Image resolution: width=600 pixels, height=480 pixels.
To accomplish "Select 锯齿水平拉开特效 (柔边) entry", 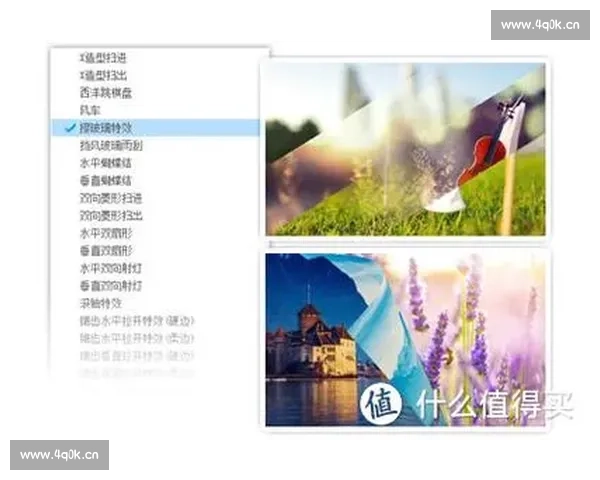I will pyautogui.click(x=137, y=339).
